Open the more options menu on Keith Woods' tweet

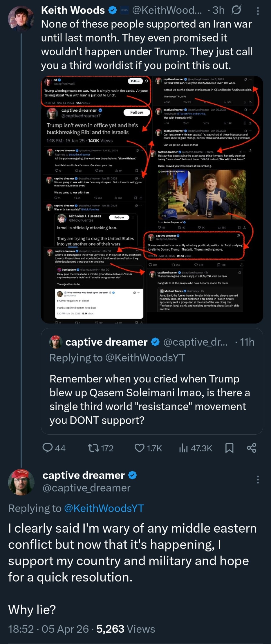tap(258, 11)
